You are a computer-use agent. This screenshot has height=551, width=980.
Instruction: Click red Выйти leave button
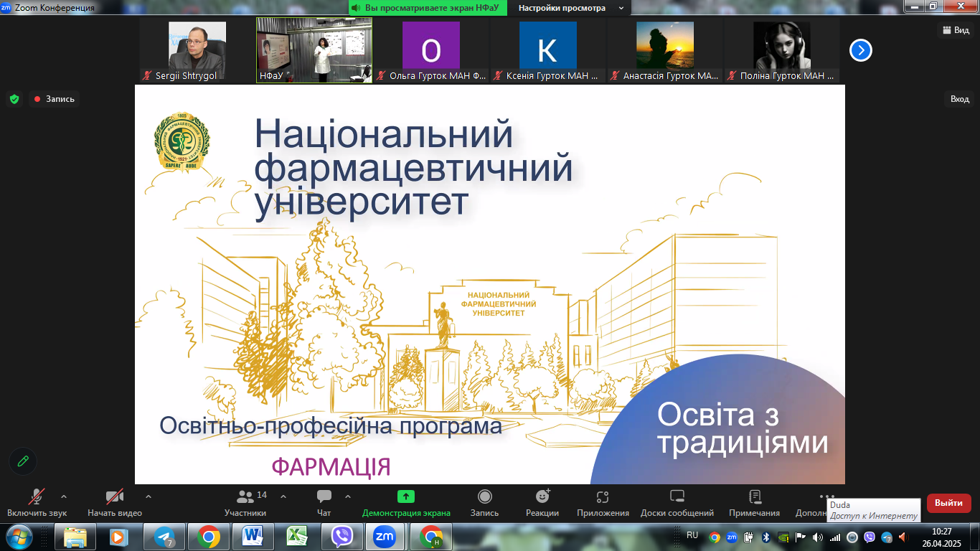pos(948,503)
